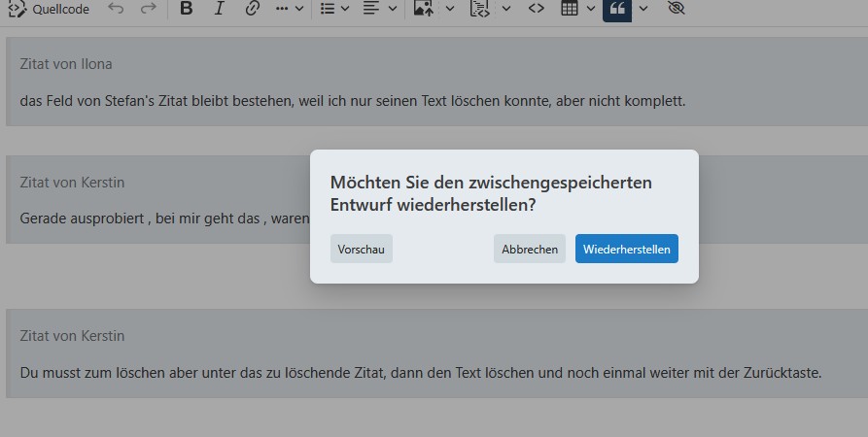Insert a link with chain icon
Viewport: 868px width, 437px height.
[252, 9]
